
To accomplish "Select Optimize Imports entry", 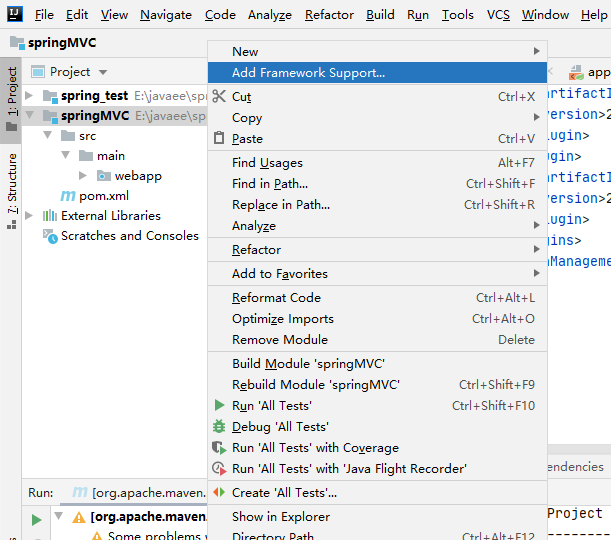I will point(377,319).
